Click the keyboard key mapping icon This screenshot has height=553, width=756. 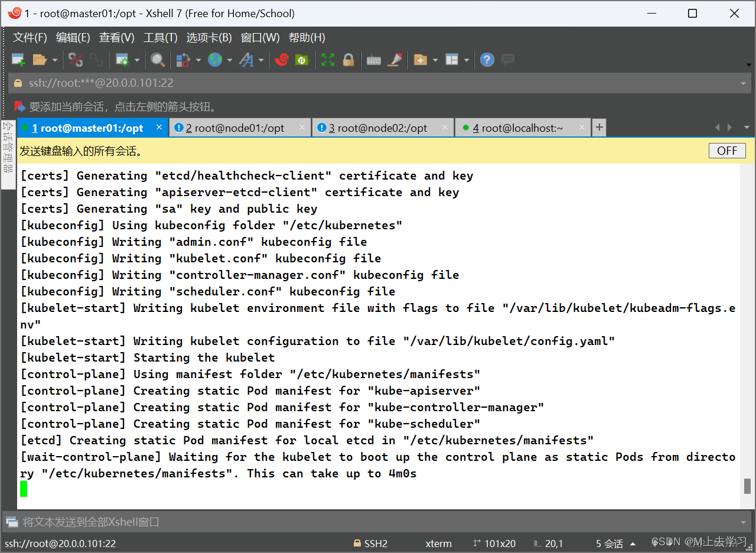pyautogui.click(x=374, y=60)
